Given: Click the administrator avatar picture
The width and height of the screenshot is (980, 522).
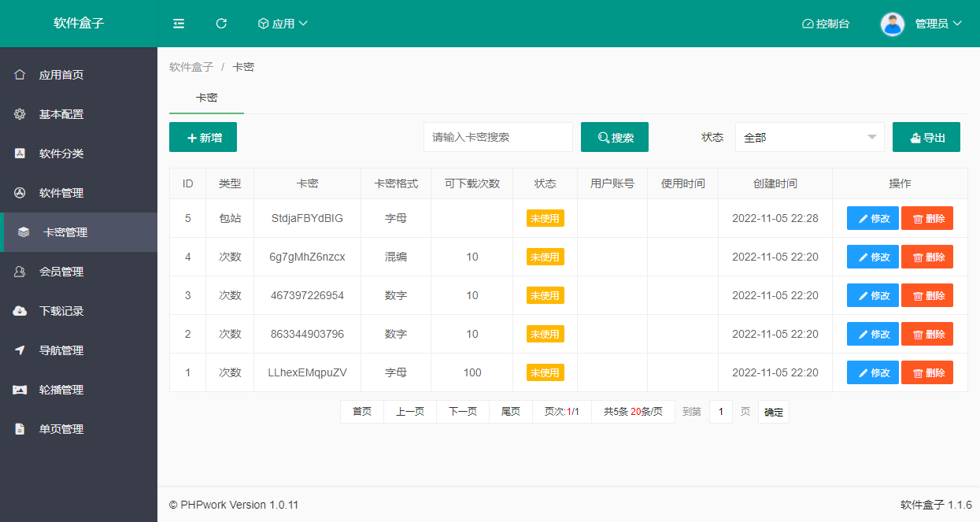Looking at the screenshot, I should click(x=892, y=24).
